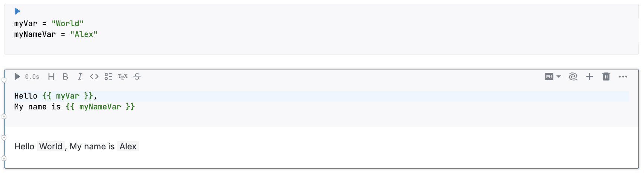Collapse the rendered output fold marker

click(4, 138)
